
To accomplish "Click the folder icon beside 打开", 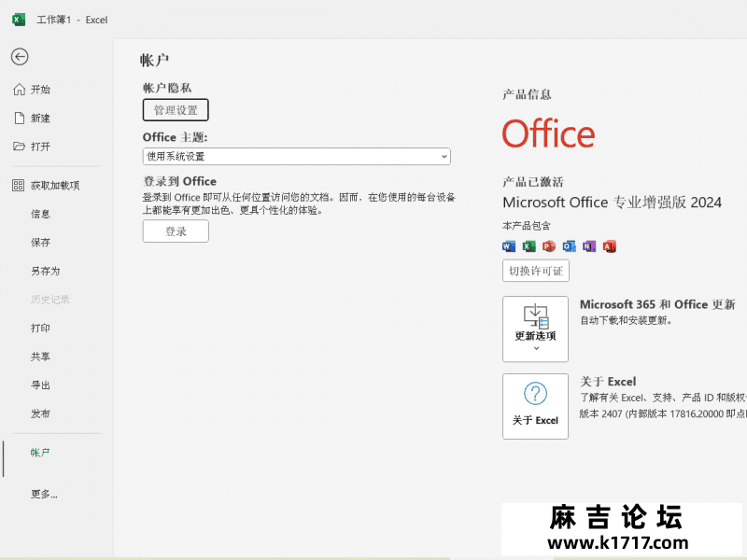I will (19, 147).
